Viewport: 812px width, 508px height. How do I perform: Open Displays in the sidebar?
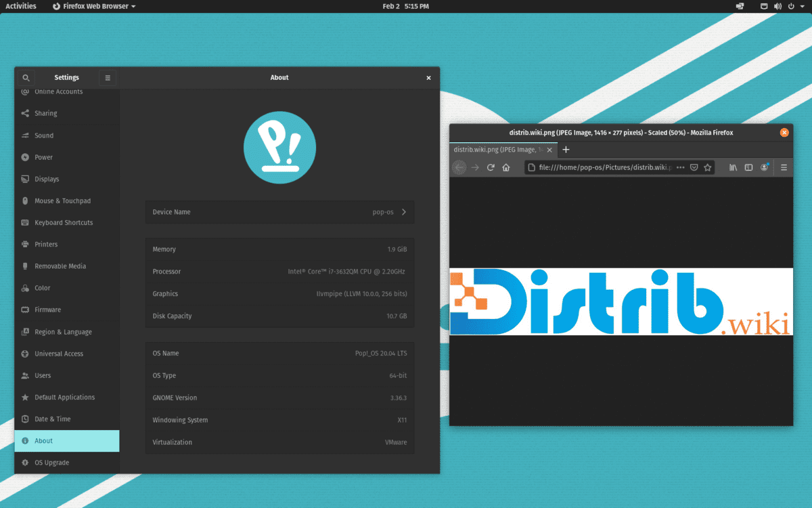(67, 179)
